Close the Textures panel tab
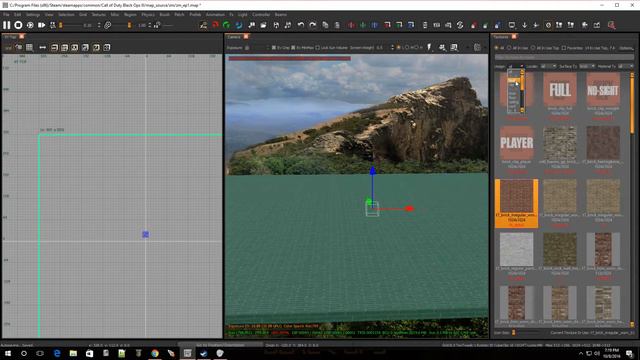The height and width of the screenshot is (360, 640). pyautogui.click(x=514, y=37)
